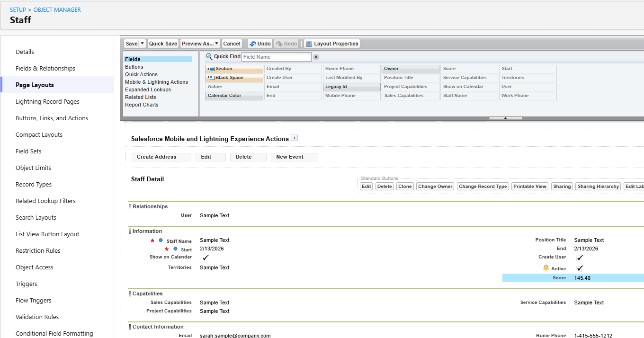Click the blue dot beside Staff Name
This screenshot has height=338, width=644.
[161, 240]
